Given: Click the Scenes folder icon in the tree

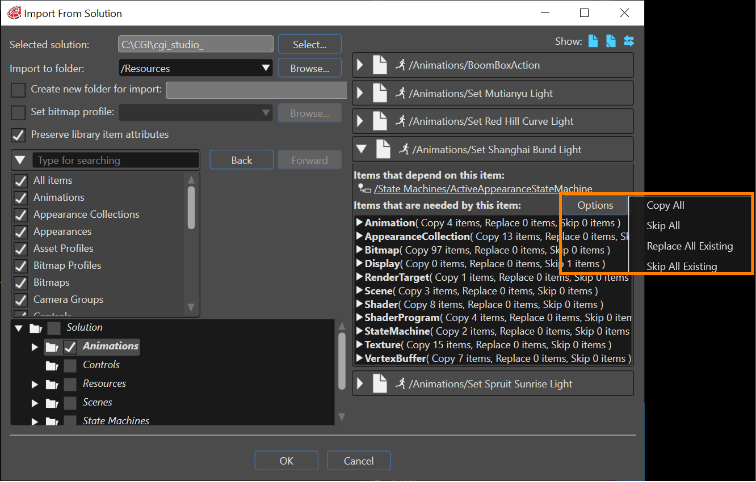Looking at the screenshot, I should click(x=52, y=403).
